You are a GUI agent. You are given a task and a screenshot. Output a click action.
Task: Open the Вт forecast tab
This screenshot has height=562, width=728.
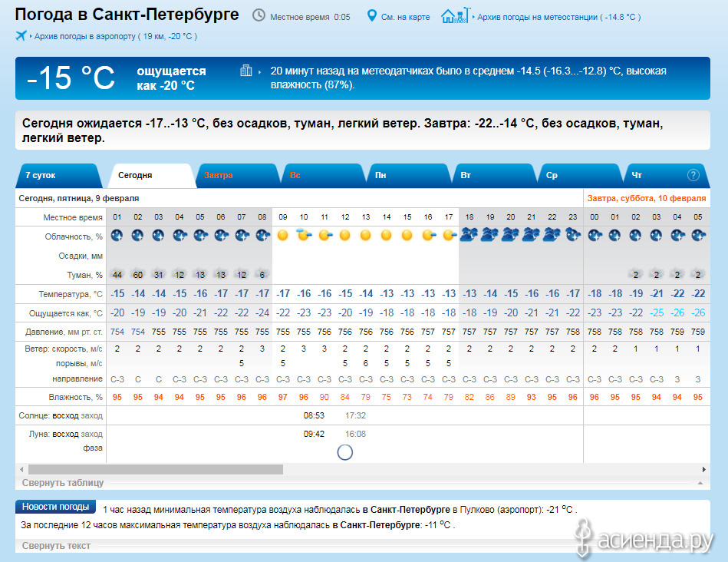point(495,175)
